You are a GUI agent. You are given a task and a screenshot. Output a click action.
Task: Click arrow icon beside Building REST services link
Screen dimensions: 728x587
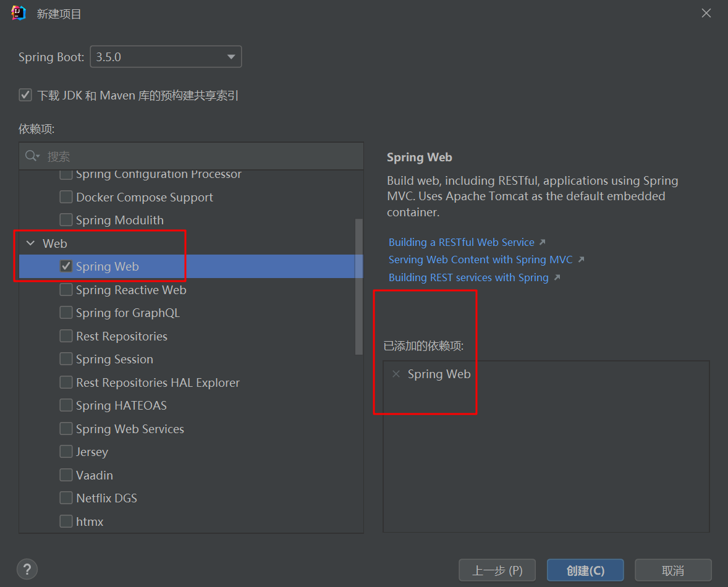pyautogui.click(x=557, y=277)
